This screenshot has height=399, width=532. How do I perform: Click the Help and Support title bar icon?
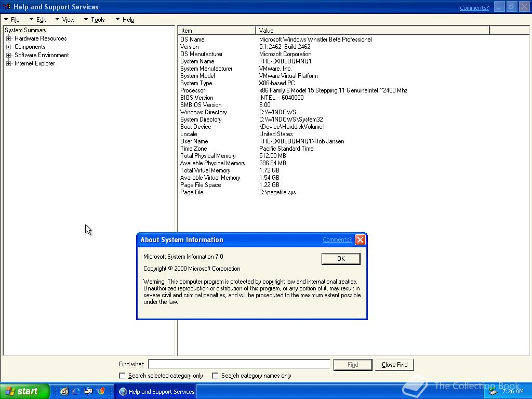(x=6, y=7)
